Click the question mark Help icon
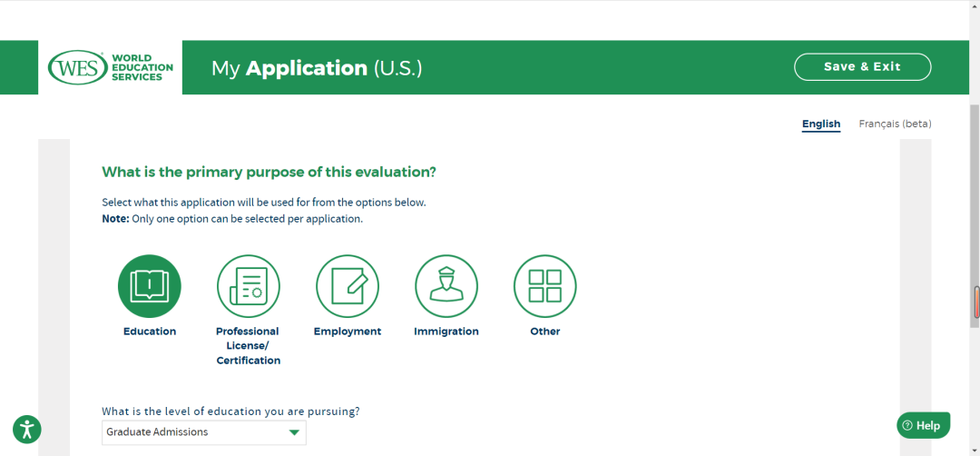This screenshot has width=980, height=456. coord(908,426)
